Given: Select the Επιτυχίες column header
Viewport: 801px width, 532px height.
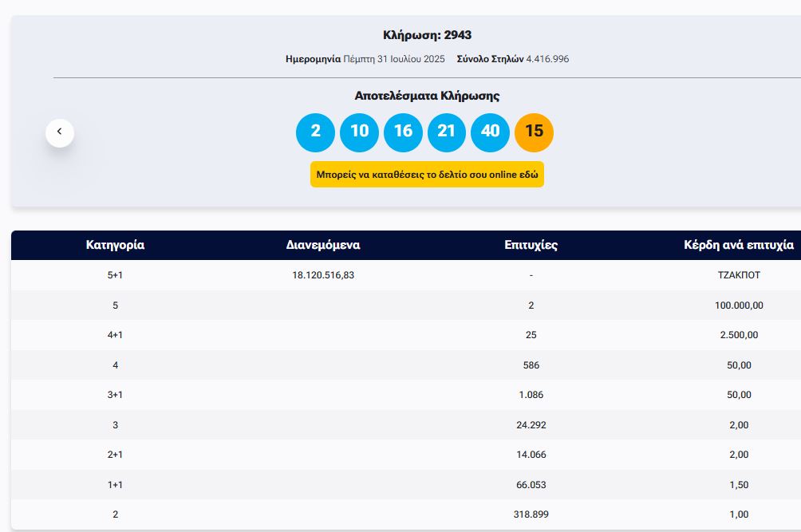Looking at the screenshot, I should click(531, 245).
